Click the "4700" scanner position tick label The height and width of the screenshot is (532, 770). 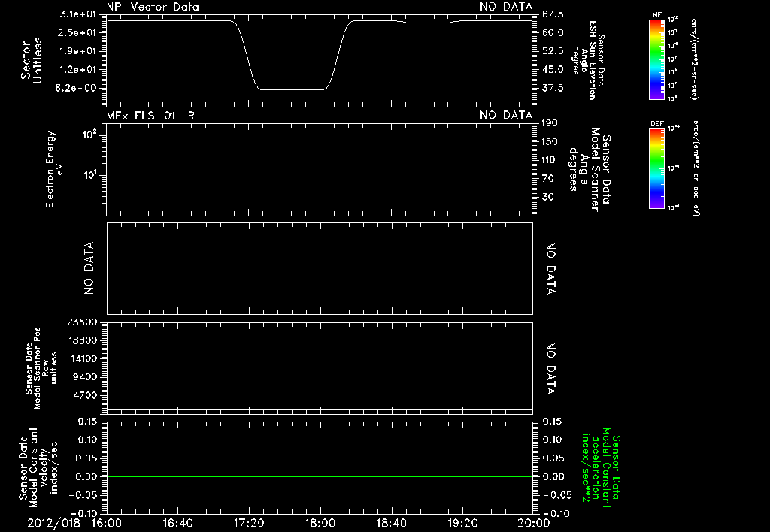point(84,395)
